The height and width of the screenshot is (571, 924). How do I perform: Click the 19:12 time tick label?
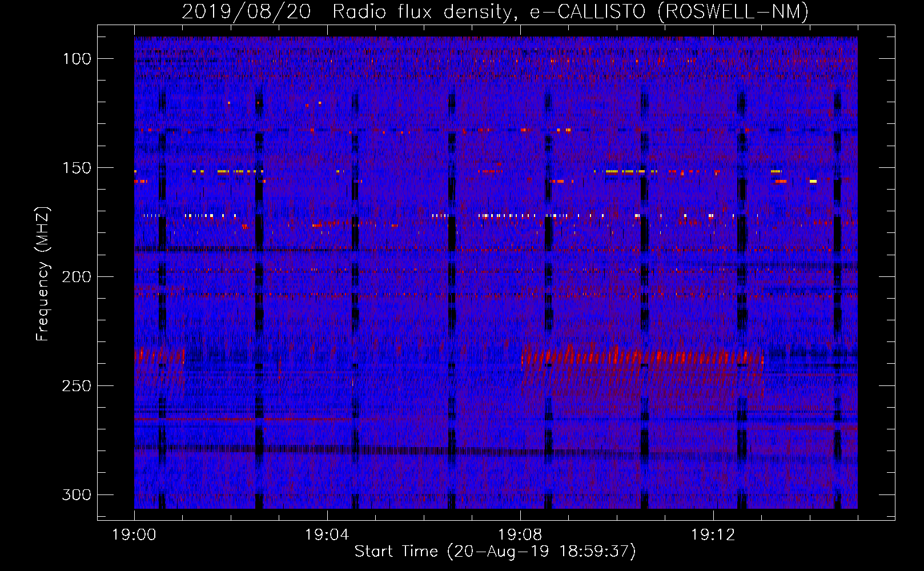click(x=713, y=535)
